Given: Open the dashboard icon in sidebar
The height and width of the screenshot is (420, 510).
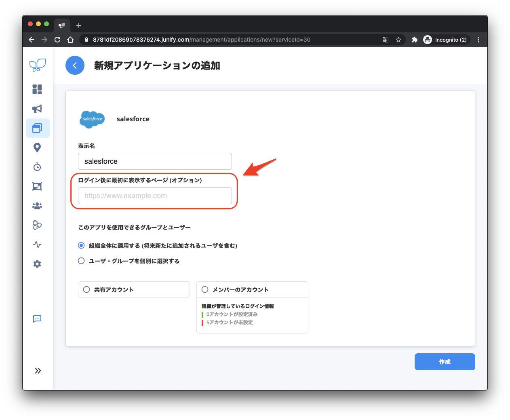Looking at the screenshot, I should tap(37, 89).
